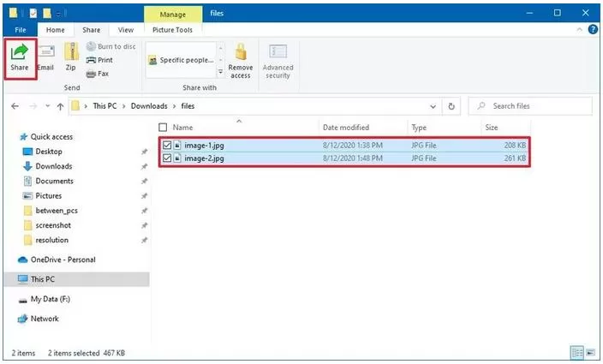The height and width of the screenshot is (364, 603).
Task: Click the image-2.jpg file icon
Action: [x=177, y=158]
